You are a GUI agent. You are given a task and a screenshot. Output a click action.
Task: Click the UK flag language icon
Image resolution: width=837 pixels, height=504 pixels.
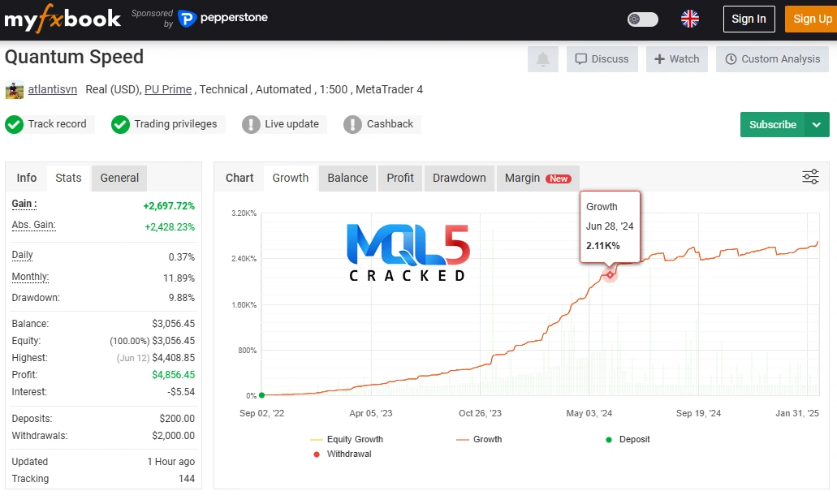pyautogui.click(x=689, y=19)
